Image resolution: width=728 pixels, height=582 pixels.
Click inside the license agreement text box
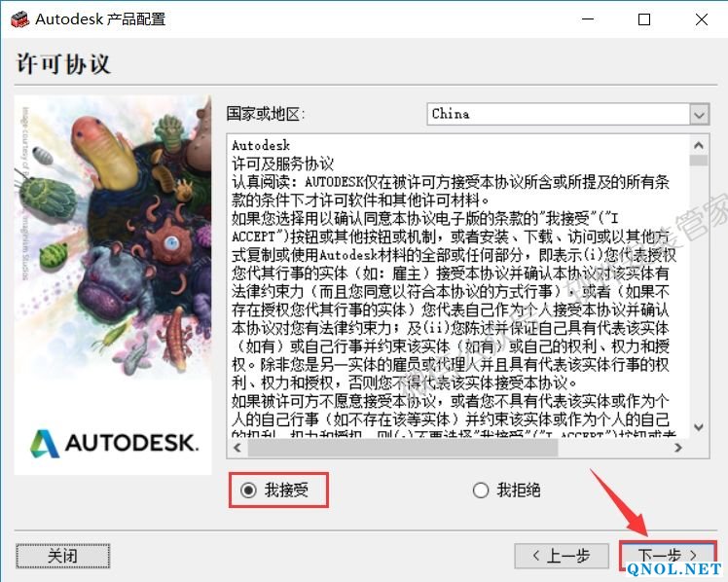pos(457,282)
